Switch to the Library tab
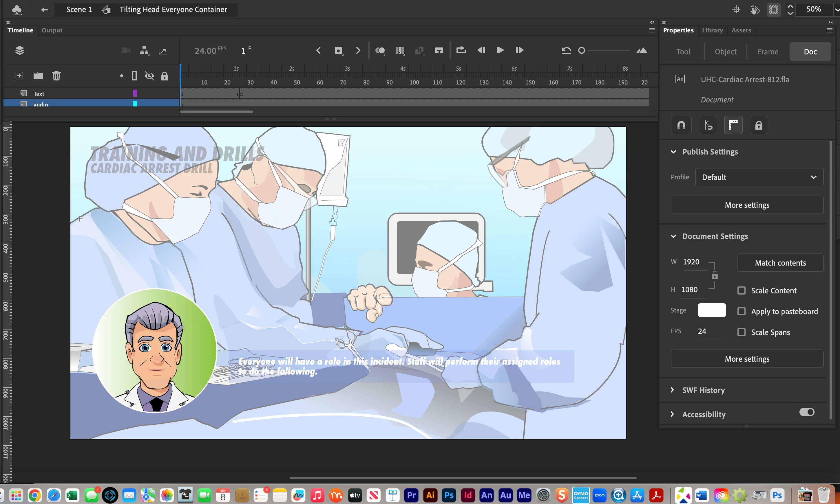This screenshot has width=840, height=504. (712, 30)
